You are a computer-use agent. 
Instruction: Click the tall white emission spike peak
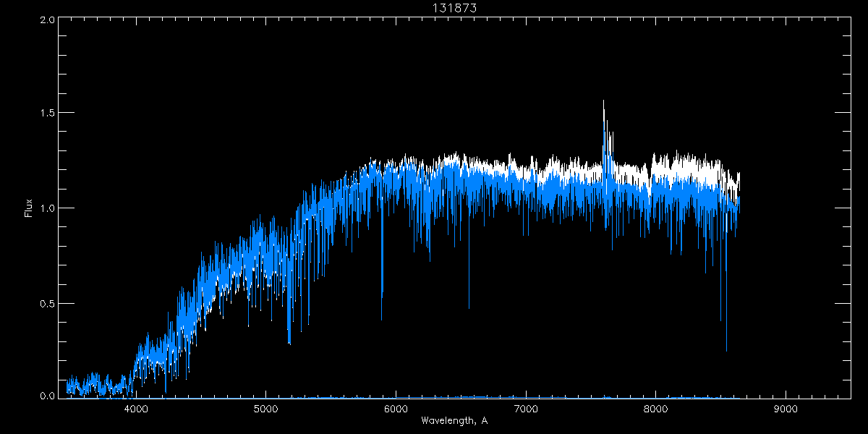pyautogui.click(x=603, y=103)
